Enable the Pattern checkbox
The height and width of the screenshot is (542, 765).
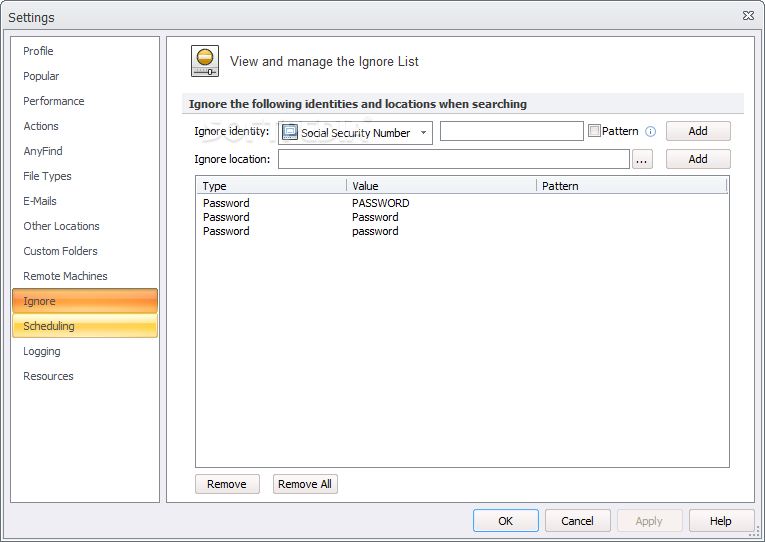pos(594,130)
